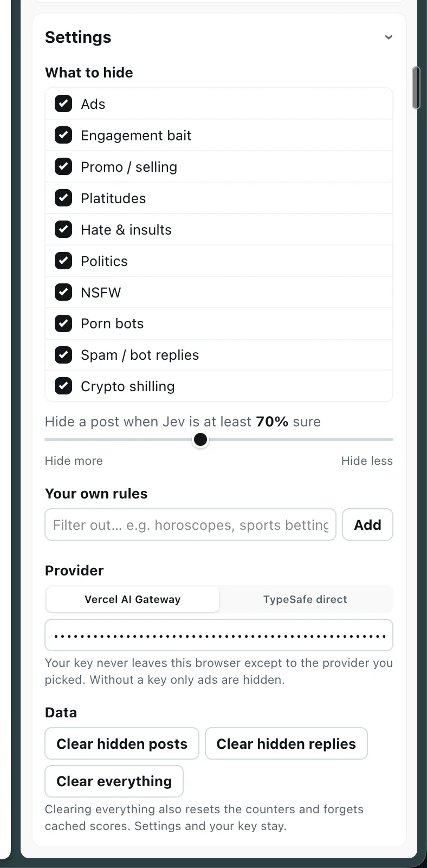The height and width of the screenshot is (868, 427).
Task: Select the Vercel AI Gateway tab
Action: pos(133,599)
